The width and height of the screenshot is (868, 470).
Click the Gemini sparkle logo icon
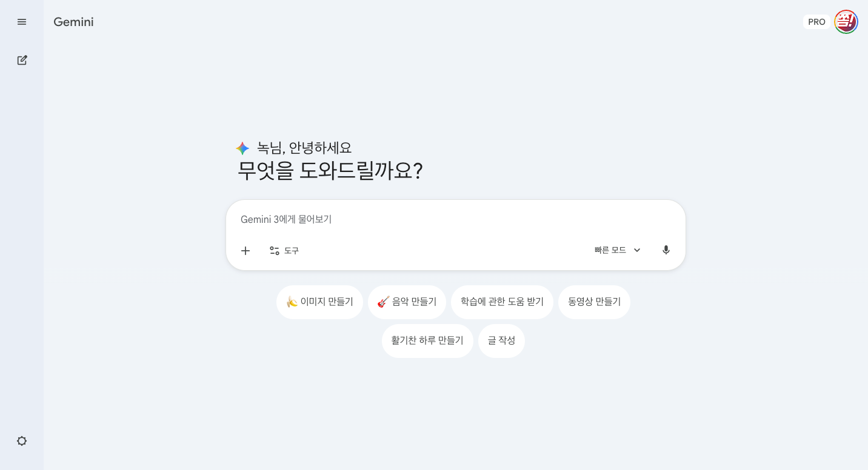242,147
